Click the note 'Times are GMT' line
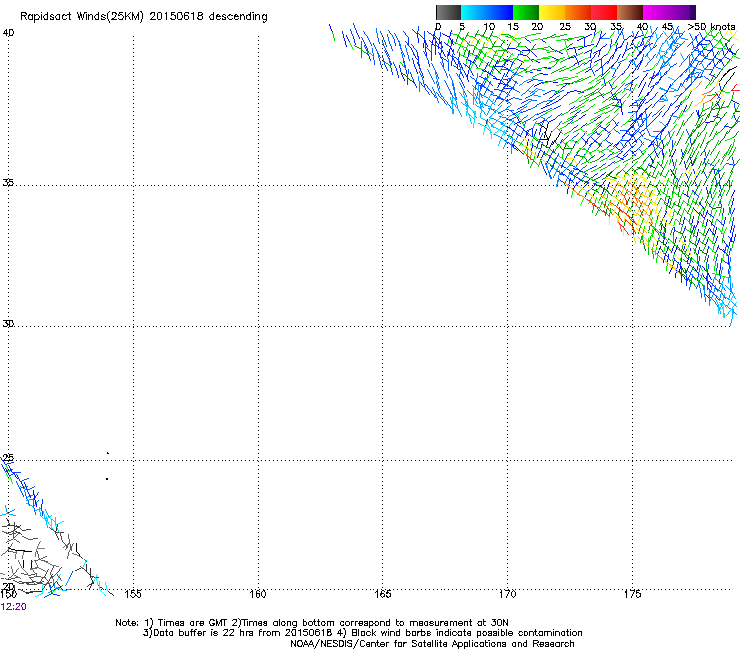This screenshot has height=650, width=740. pos(312,623)
